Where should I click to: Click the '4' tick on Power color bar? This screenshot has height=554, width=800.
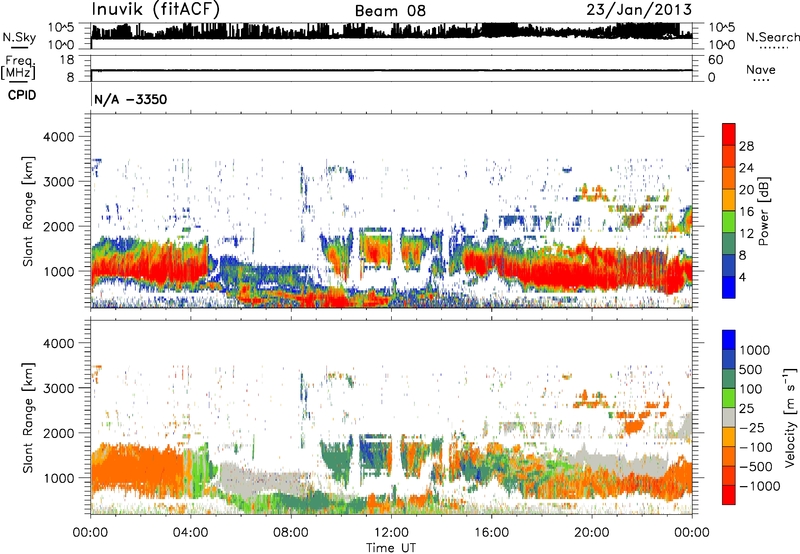tap(742, 277)
